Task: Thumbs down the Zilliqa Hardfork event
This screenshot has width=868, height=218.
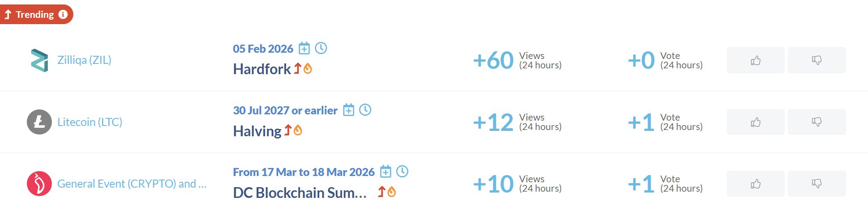Action: (x=817, y=60)
